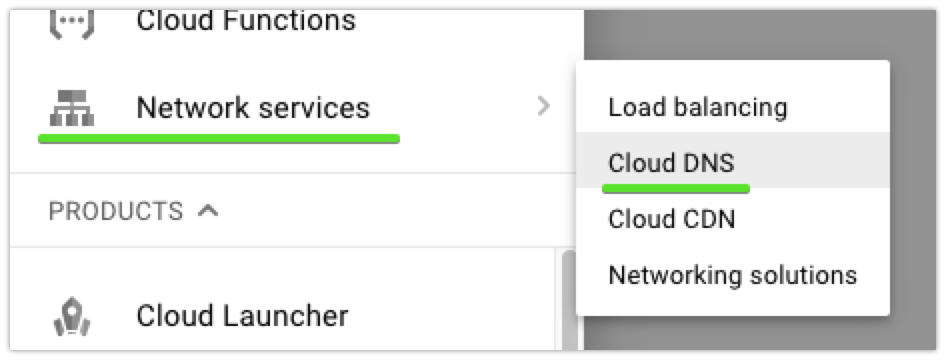The height and width of the screenshot is (360, 946).
Task: Open Cloud DNS from the submenu
Action: tap(671, 163)
